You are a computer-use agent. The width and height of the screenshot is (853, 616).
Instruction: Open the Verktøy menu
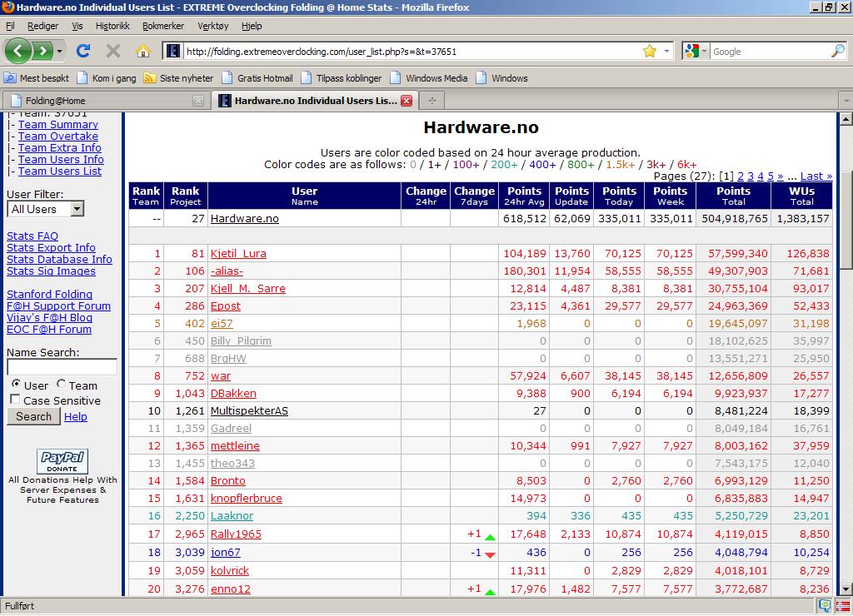[x=212, y=26]
